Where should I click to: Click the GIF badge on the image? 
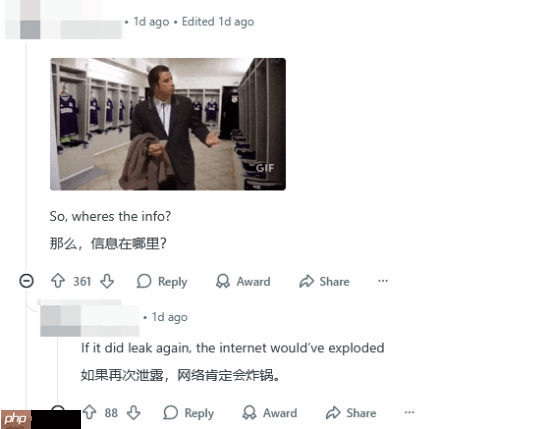[264, 168]
